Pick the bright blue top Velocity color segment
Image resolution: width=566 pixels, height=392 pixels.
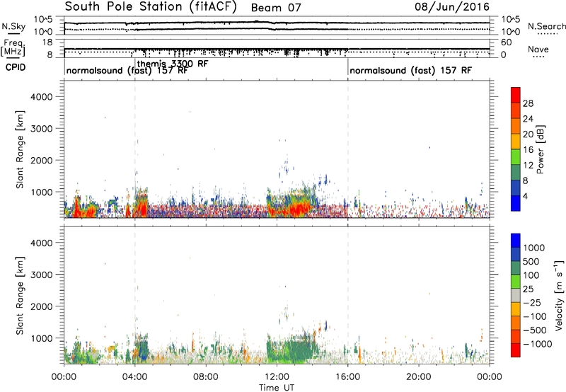pos(516,241)
